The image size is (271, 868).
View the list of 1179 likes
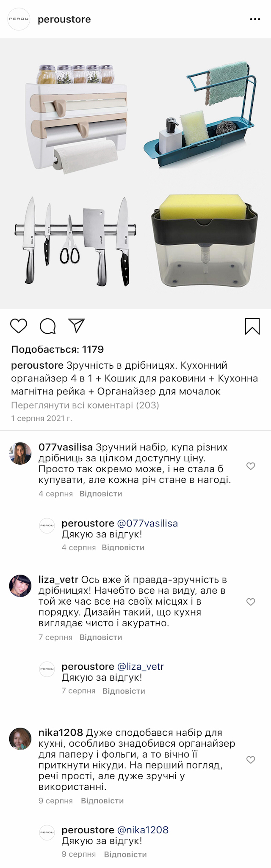(x=58, y=350)
